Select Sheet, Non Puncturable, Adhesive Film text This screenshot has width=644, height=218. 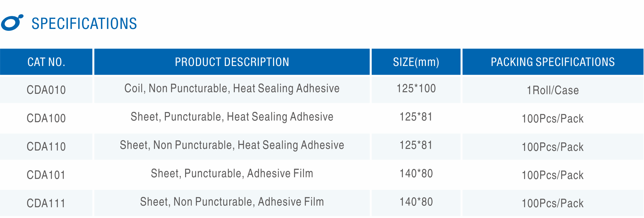(x=232, y=202)
